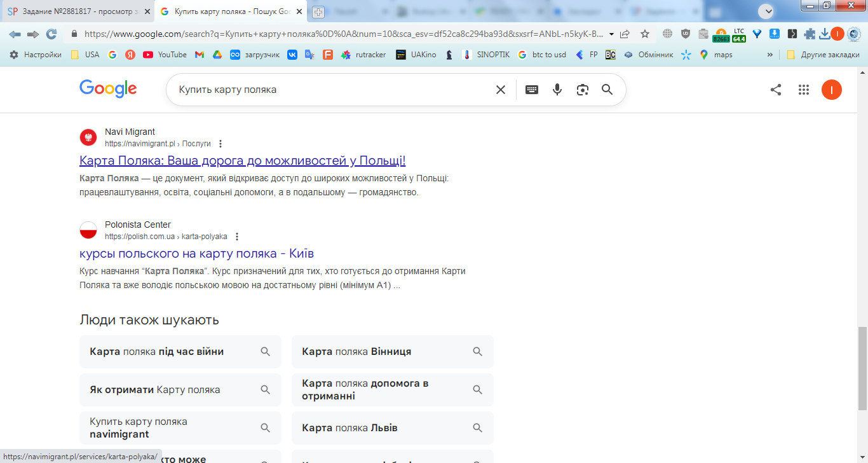Clear the Google search box text

coord(501,90)
